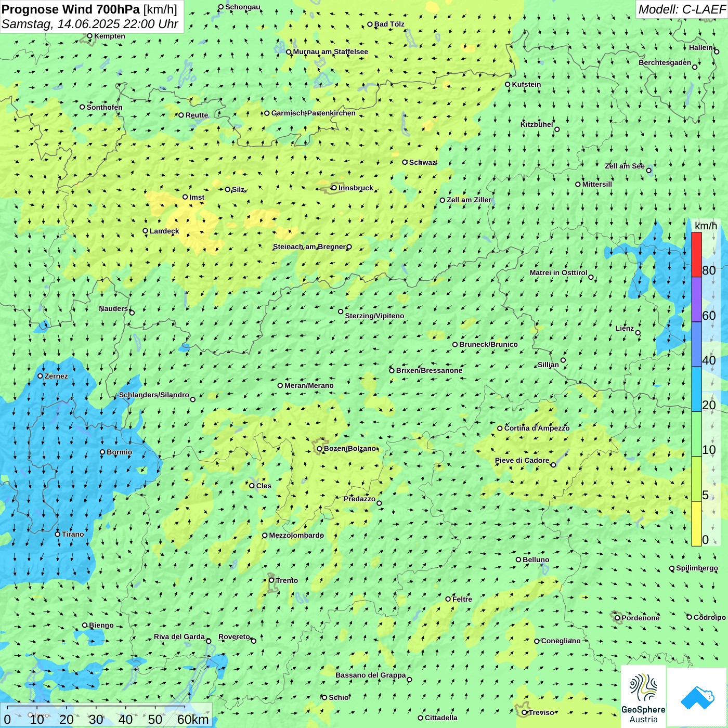Click the "Prognose Wind 700hPa" title
This screenshot has height=728, width=728.
(x=71, y=9)
